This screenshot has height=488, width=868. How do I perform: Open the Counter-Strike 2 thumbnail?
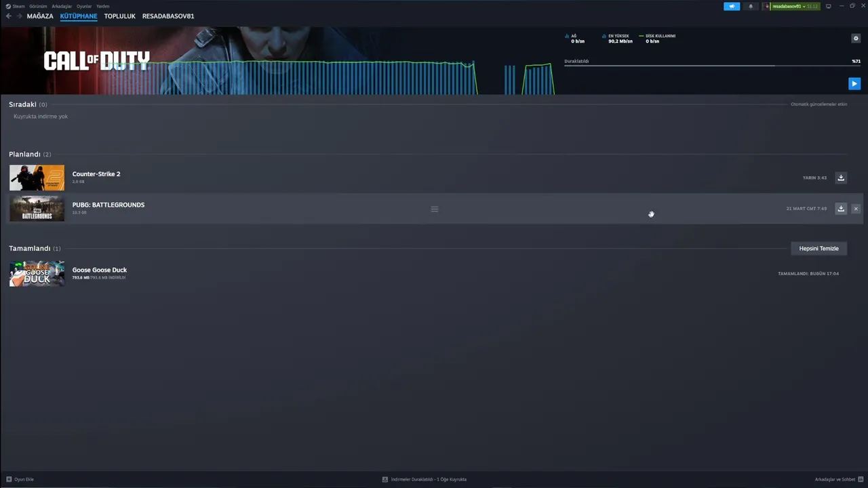coord(37,178)
